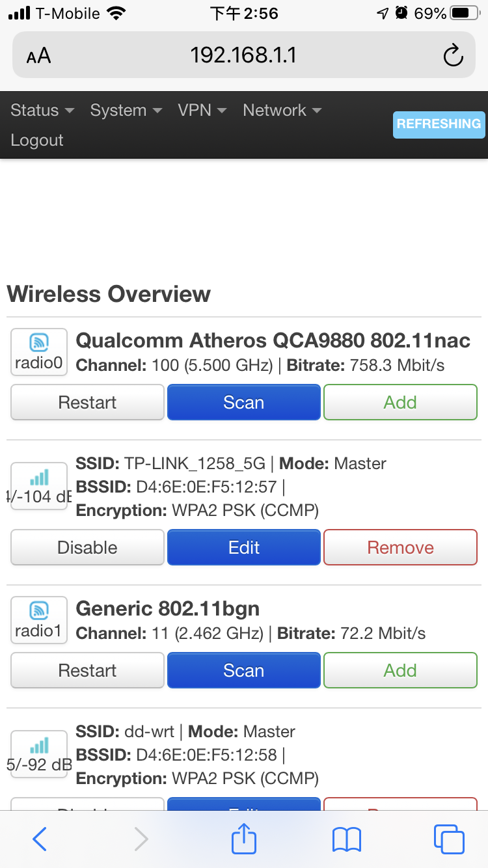This screenshot has height=868, width=488.
Task: Open Safari bookmarks with the book icon
Action: (x=346, y=839)
